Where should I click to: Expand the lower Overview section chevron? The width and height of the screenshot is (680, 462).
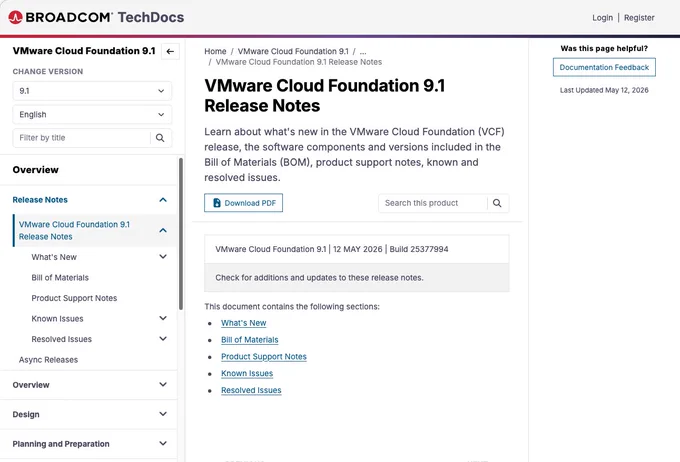coord(163,384)
